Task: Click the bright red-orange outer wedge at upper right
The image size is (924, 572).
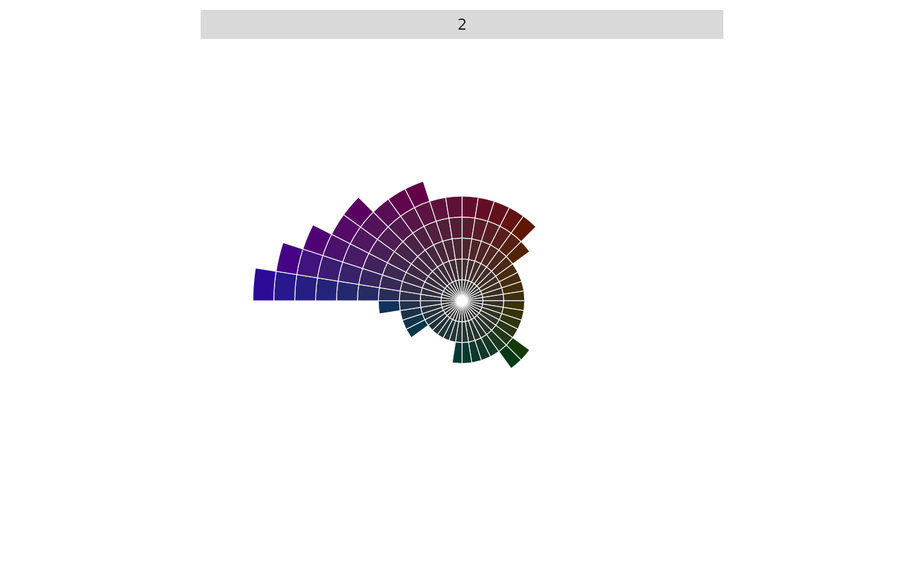Action: click(x=524, y=228)
